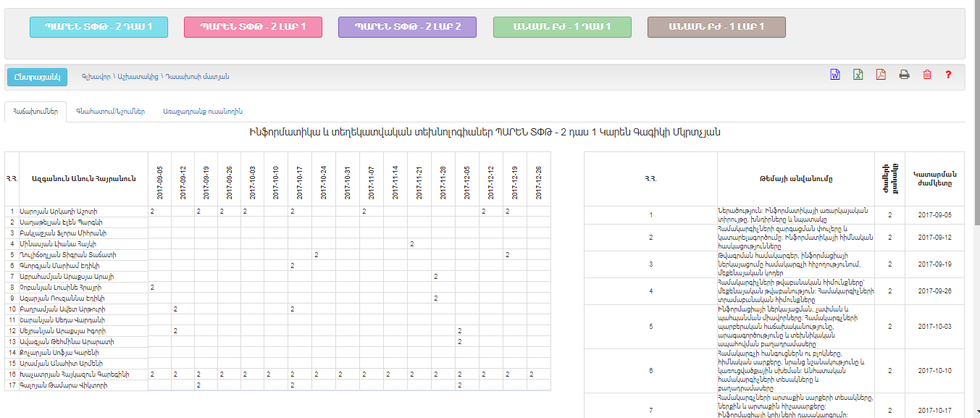Export the journal as PDF
This screenshot has height=418, width=980.
tap(881, 75)
